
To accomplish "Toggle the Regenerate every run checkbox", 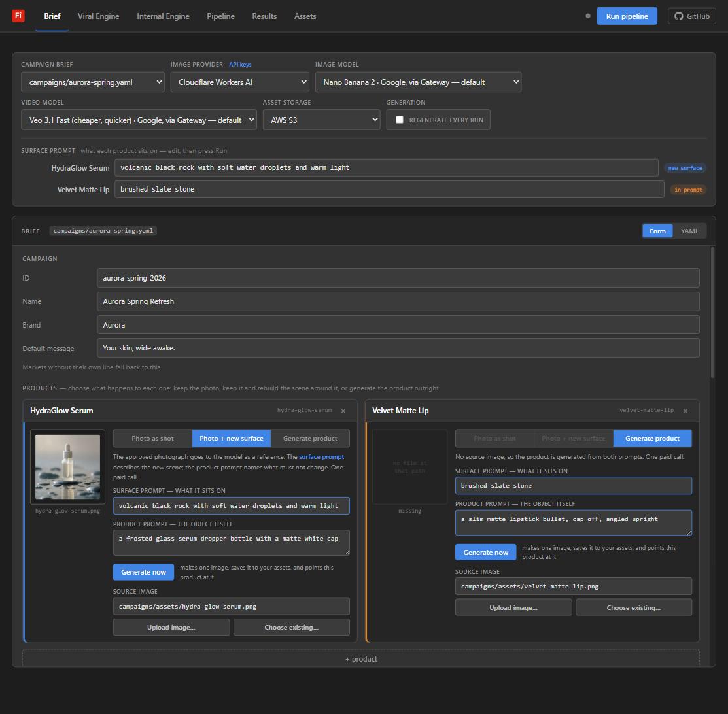I will [399, 120].
